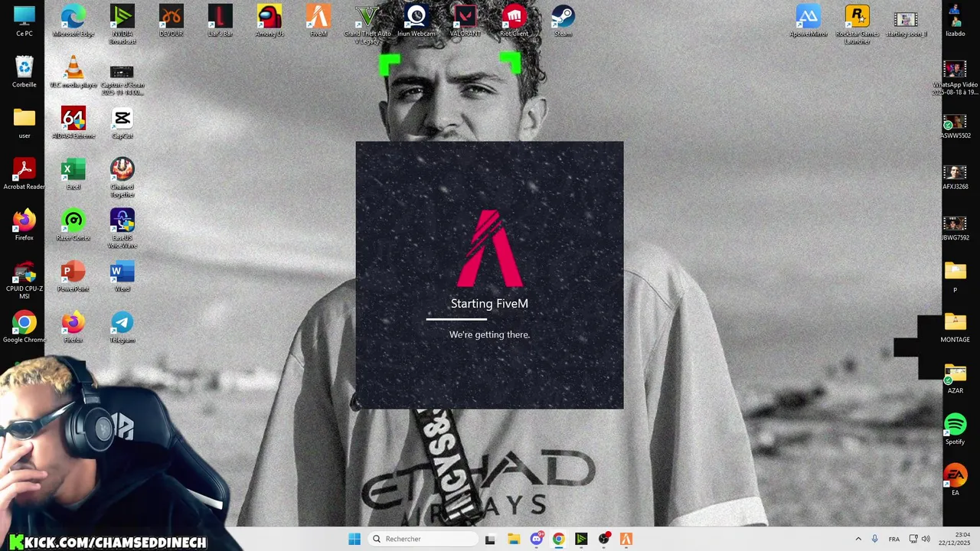Open Discord from the taskbar
Screen dimensions: 980x551
click(x=536, y=539)
